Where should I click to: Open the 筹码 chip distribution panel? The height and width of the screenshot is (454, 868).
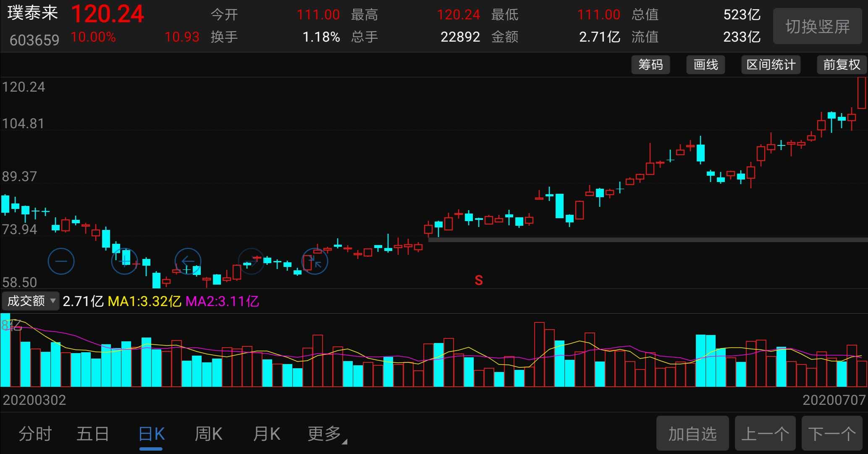click(650, 65)
